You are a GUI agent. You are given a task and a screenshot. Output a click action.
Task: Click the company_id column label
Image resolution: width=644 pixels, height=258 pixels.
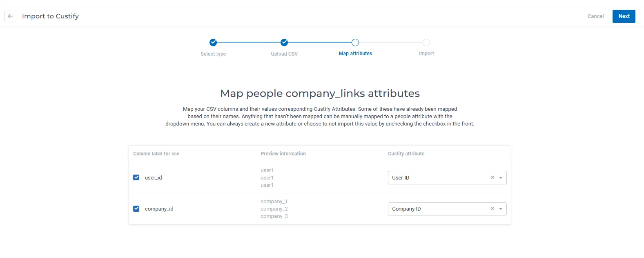click(159, 209)
